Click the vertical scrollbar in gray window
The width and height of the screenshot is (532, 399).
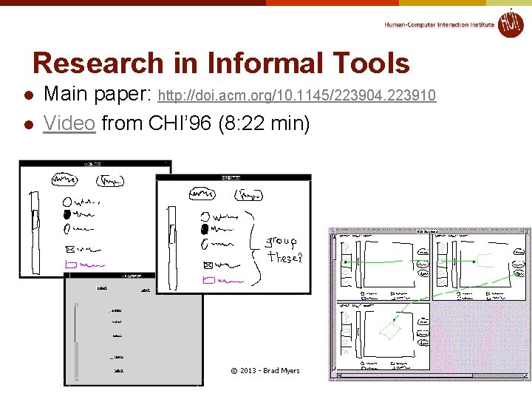[76, 342]
